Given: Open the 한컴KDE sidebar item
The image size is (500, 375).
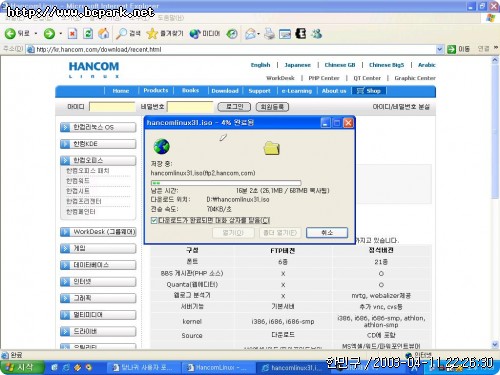Looking at the screenshot, I should tap(98, 144).
